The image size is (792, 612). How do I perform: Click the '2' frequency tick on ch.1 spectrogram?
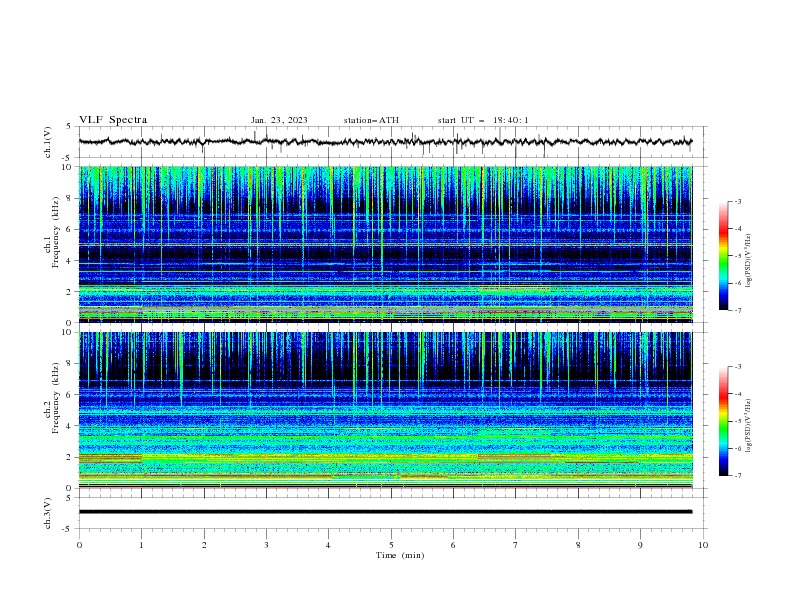(x=69, y=292)
